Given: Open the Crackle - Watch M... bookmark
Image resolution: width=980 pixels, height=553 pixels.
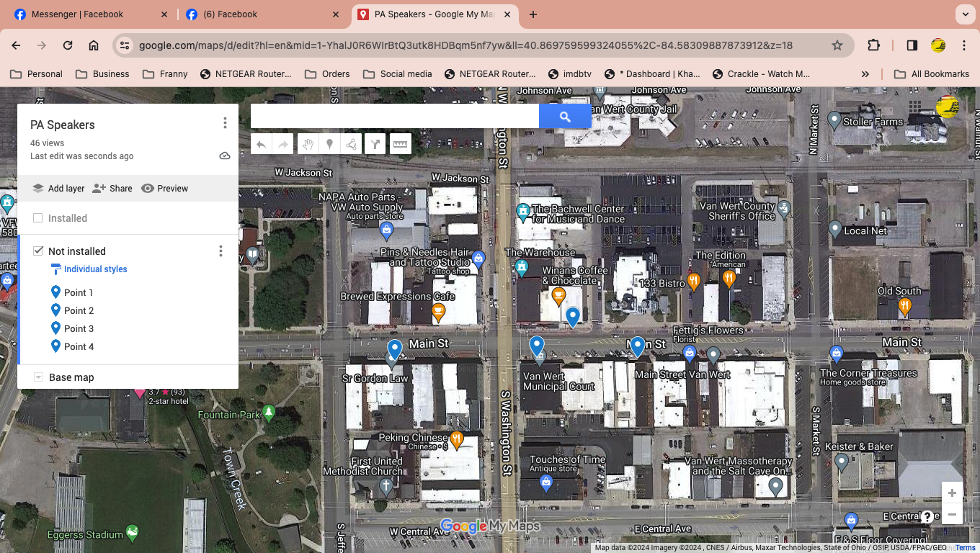Looking at the screenshot, I should pos(760,73).
